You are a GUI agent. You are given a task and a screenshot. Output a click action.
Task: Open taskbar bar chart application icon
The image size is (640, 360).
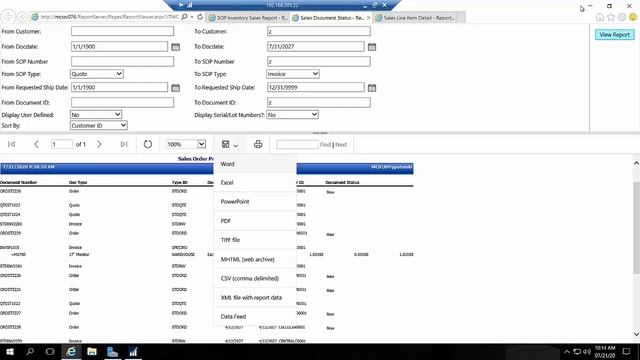[133, 351]
